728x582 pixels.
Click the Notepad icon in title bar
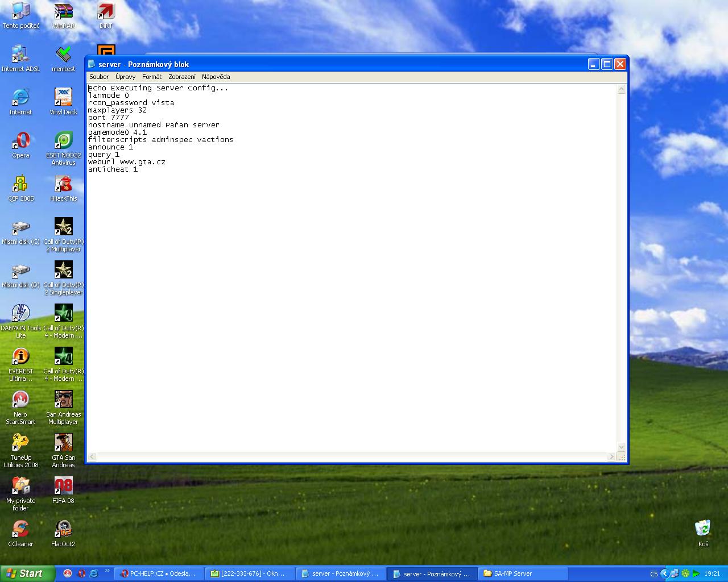click(x=92, y=64)
